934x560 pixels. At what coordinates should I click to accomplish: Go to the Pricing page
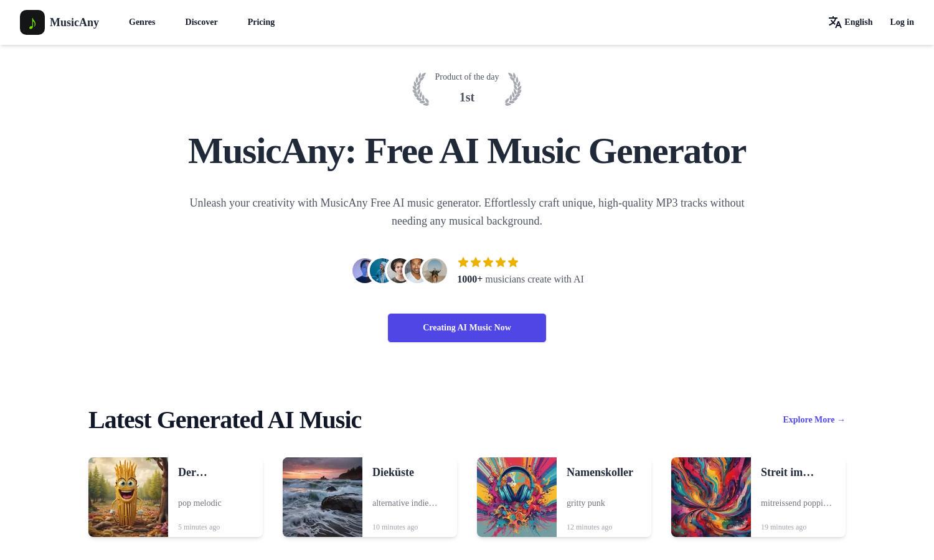261,22
